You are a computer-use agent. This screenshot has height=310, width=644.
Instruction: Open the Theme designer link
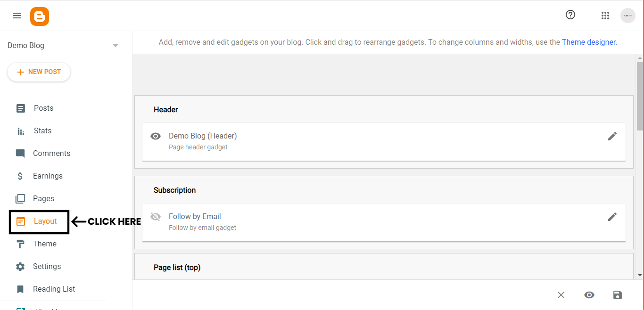pyautogui.click(x=588, y=42)
